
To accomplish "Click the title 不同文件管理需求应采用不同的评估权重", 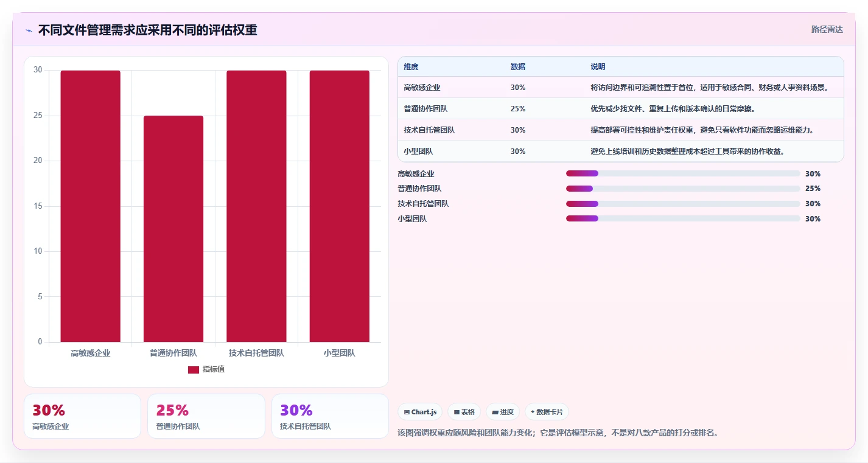I will coord(147,30).
